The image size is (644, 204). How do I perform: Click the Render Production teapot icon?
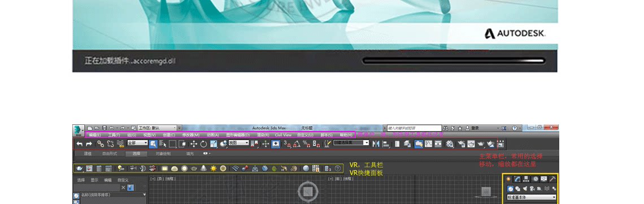tap(481, 144)
